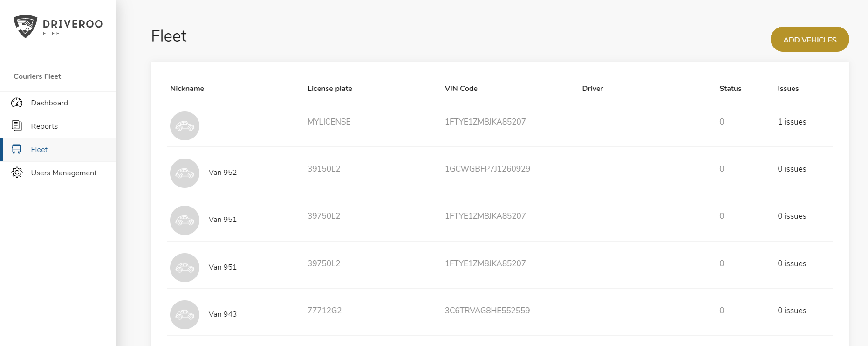The width and height of the screenshot is (868, 346).
Task: Open Users Management section
Action: (x=64, y=173)
